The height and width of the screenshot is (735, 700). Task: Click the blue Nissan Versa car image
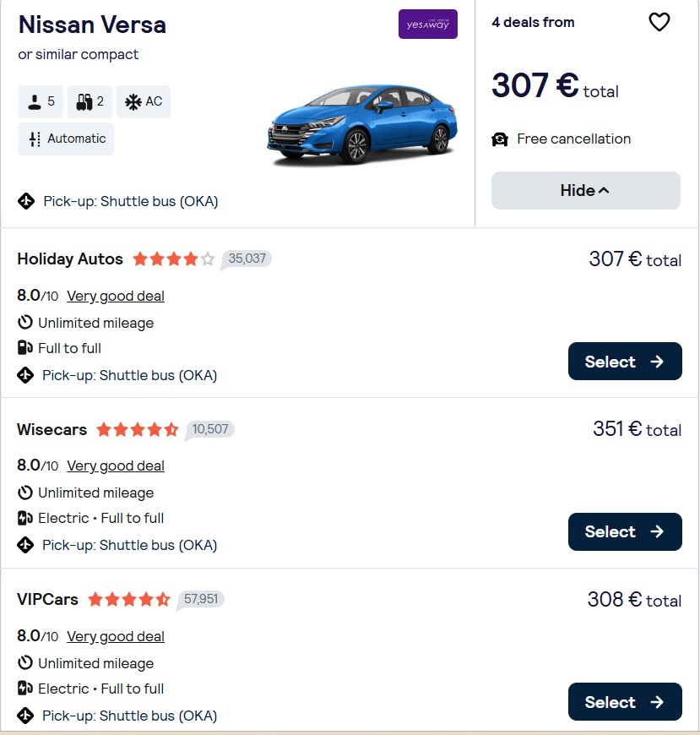pyautogui.click(x=362, y=124)
